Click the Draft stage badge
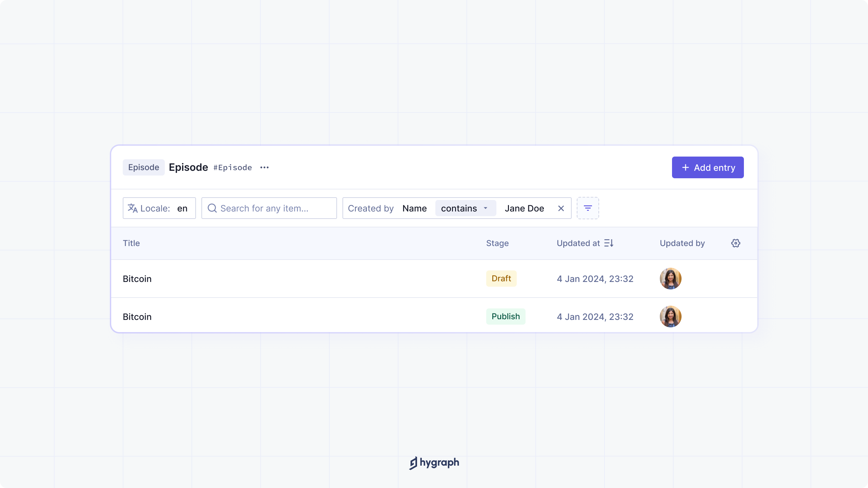The width and height of the screenshot is (868, 488). click(501, 278)
